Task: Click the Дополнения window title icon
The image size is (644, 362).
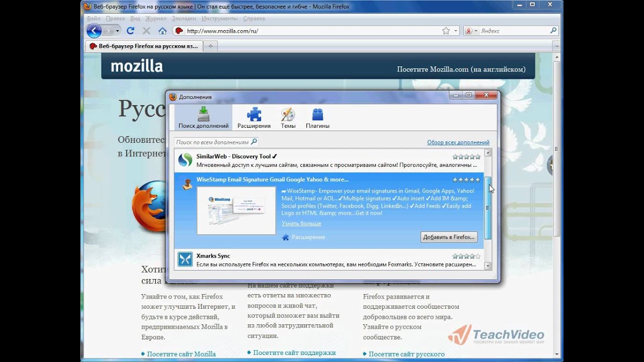Action: pyautogui.click(x=173, y=97)
